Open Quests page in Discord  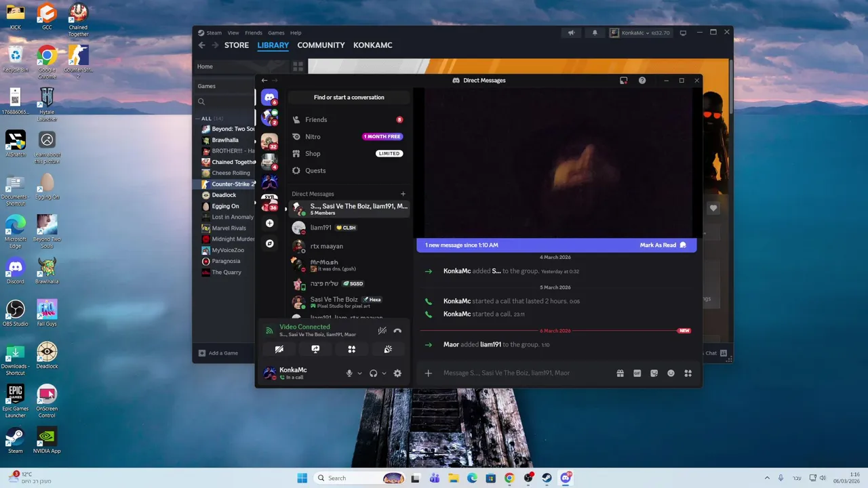349,170
